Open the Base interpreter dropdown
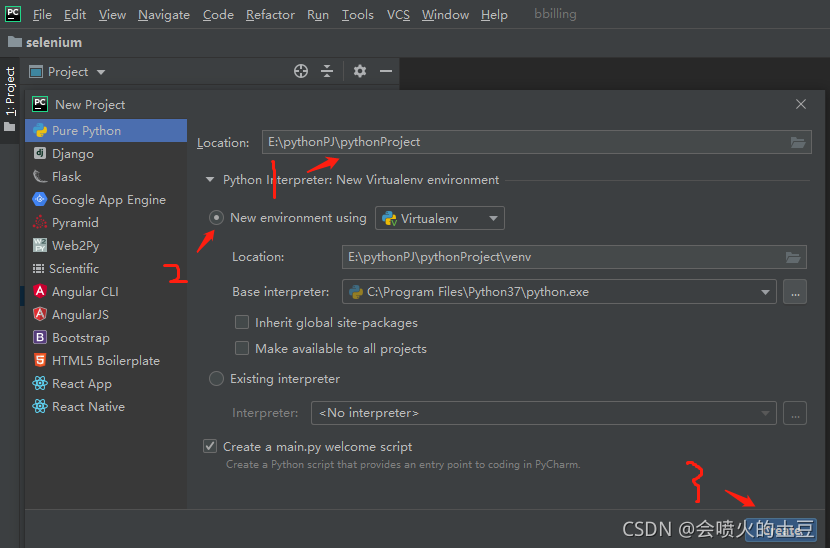This screenshot has height=548, width=830. (x=560, y=292)
